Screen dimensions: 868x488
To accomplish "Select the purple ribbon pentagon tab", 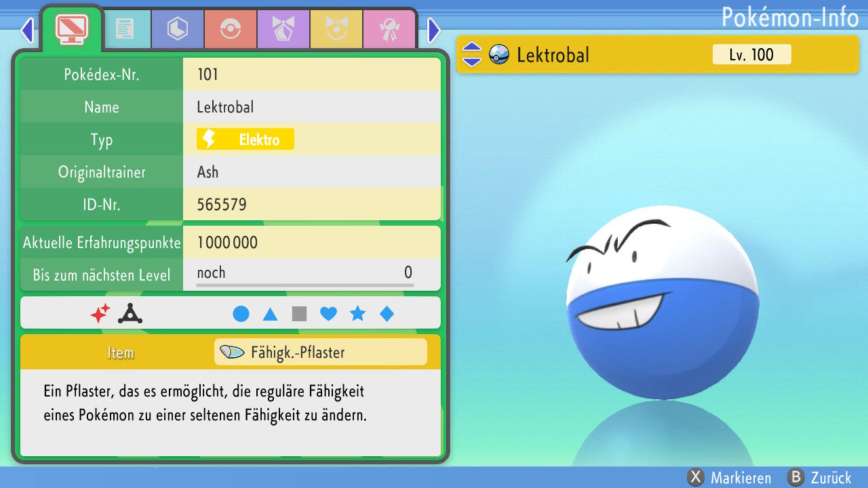I will [283, 29].
